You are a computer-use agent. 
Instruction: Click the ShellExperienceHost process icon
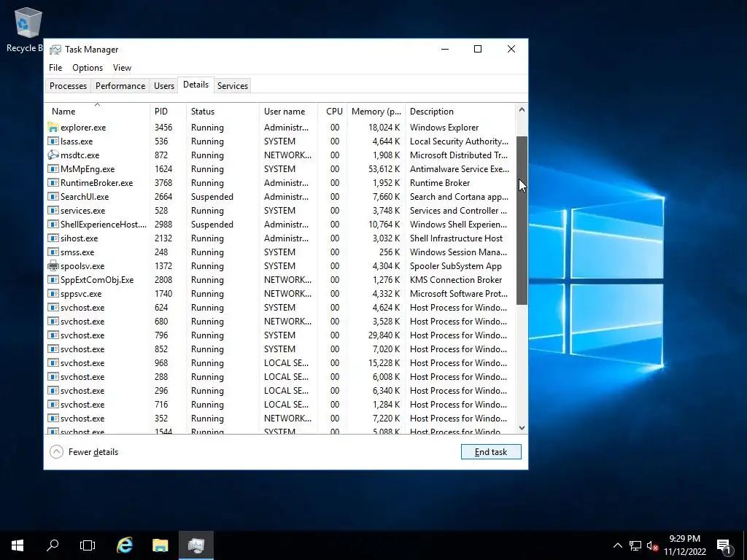point(53,224)
